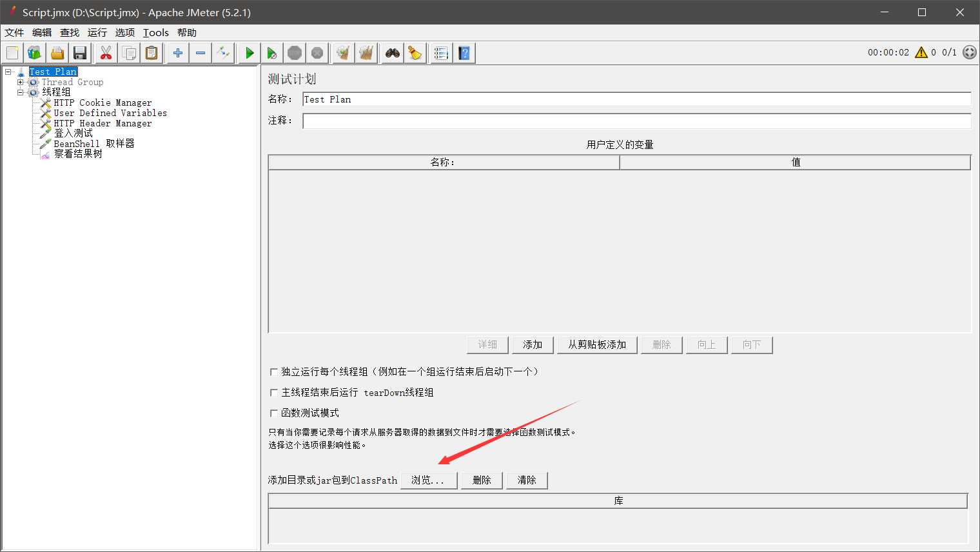Select User Defined Variables in tree
This screenshot has width=980, height=552.
(x=110, y=113)
